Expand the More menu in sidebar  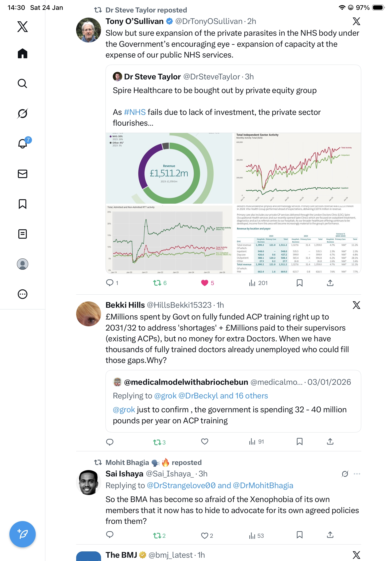[x=23, y=294]
